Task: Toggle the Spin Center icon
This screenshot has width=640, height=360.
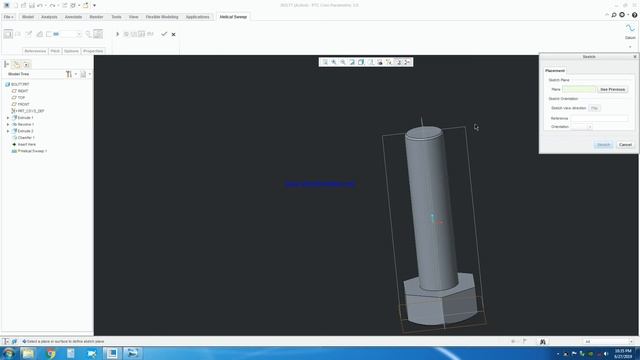Action: click(407, 62)
